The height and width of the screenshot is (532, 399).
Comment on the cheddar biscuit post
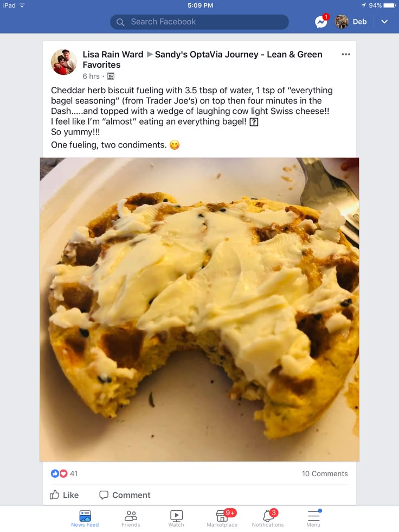click(x=125, y=495)
